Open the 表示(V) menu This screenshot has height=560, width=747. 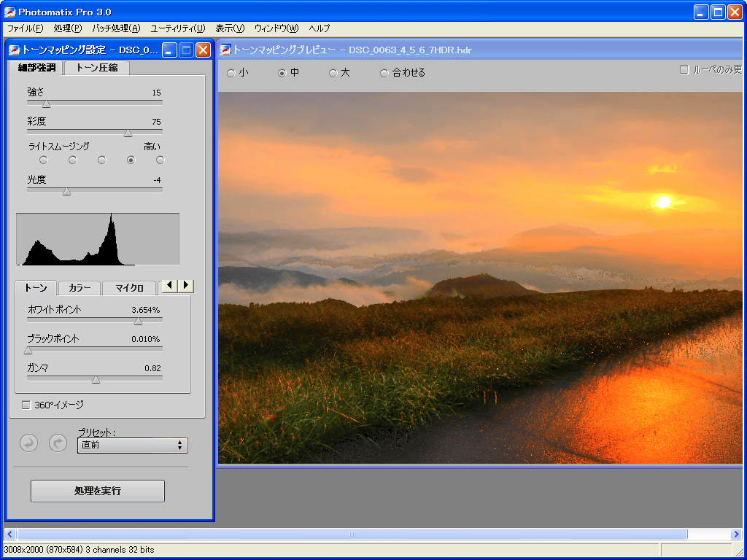pos(230,28)
